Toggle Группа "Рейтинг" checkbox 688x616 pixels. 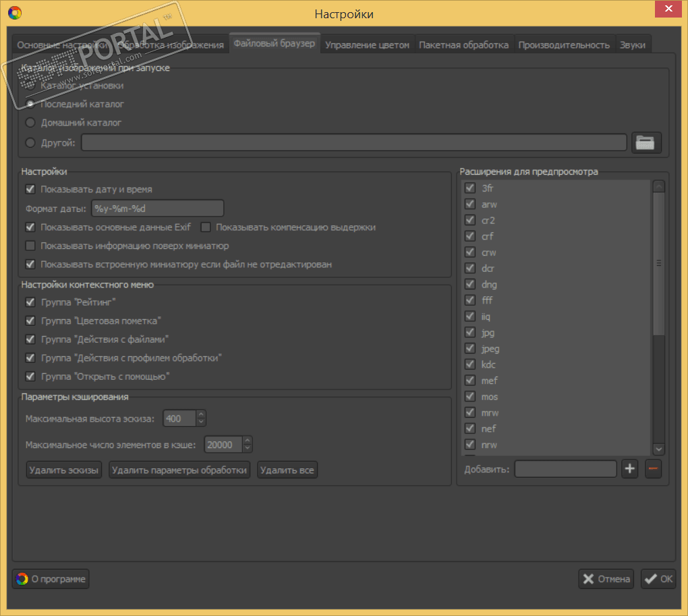click(x=30, y=302)
